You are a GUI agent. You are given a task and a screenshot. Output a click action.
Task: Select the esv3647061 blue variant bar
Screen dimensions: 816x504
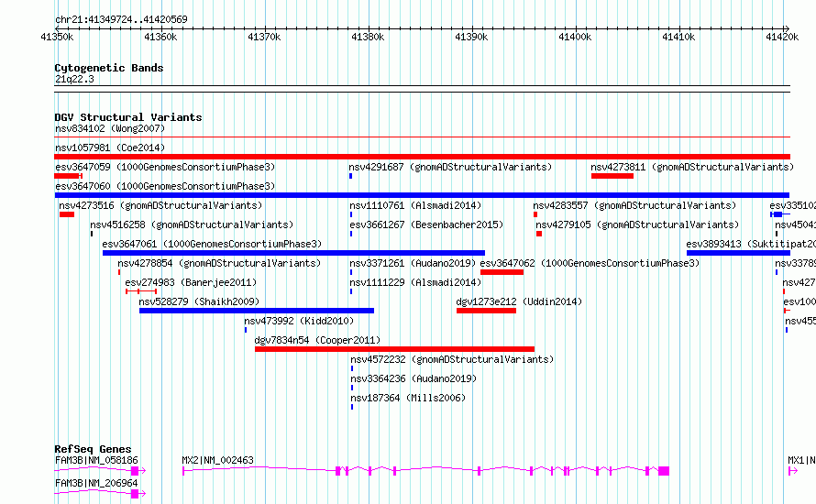[293, 253]
